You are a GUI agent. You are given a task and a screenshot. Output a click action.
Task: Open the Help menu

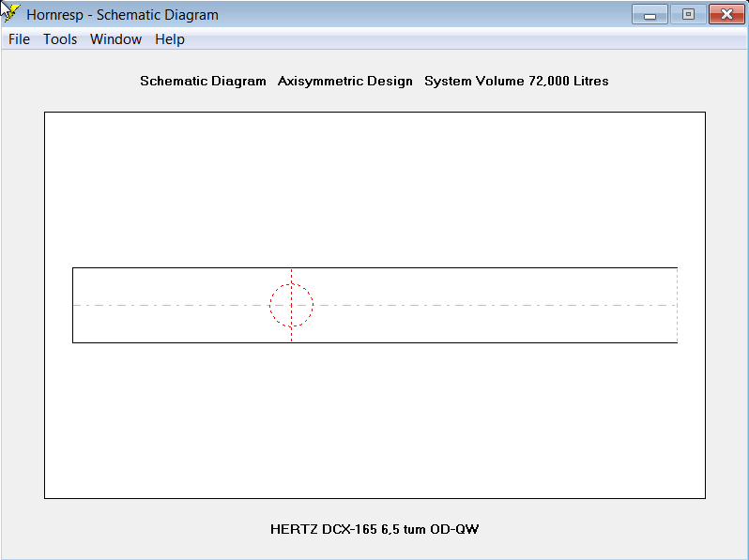170,39
